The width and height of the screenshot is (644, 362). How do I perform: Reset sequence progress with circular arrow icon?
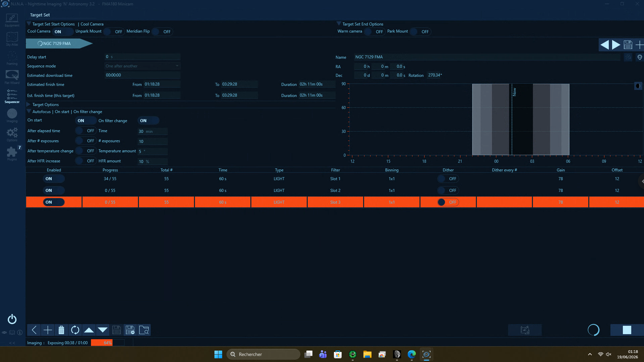pyautogui.click(x=75, y=330)
